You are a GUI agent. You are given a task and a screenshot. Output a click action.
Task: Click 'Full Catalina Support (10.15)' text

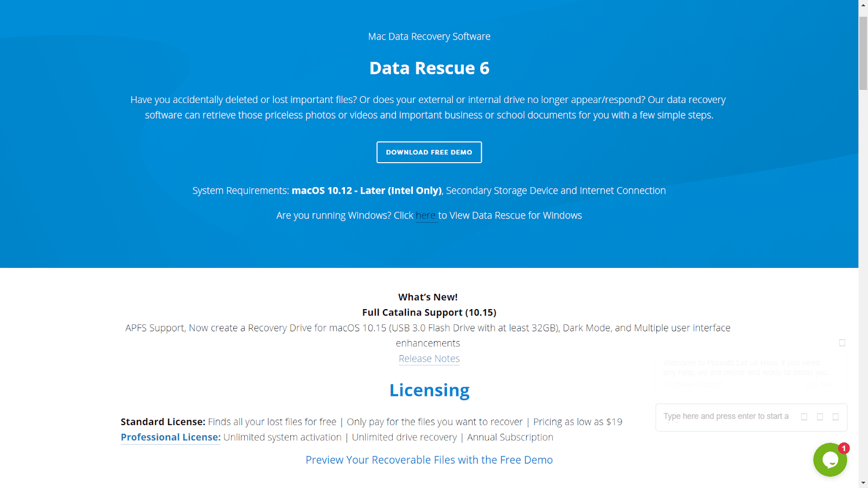tap(429, 312)
